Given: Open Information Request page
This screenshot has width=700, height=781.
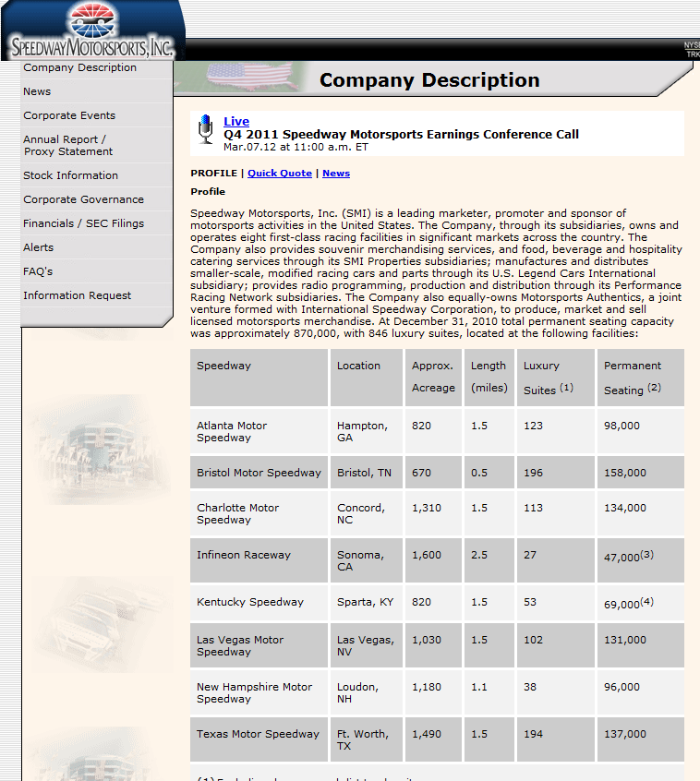Looking at the screenshot, I should pyautogui.click(x=77, y=295).
